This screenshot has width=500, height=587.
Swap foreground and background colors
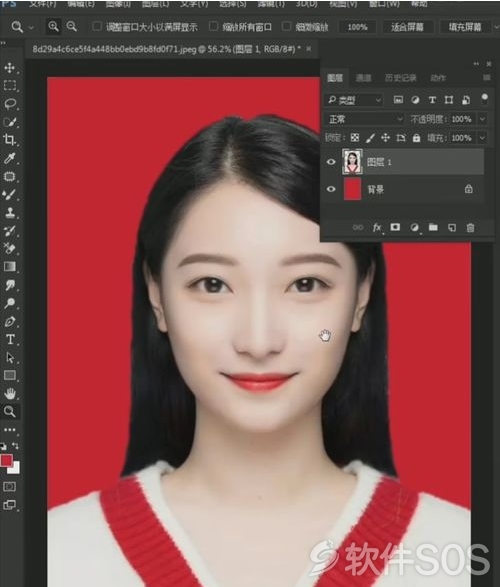click(x=16, y=445)
